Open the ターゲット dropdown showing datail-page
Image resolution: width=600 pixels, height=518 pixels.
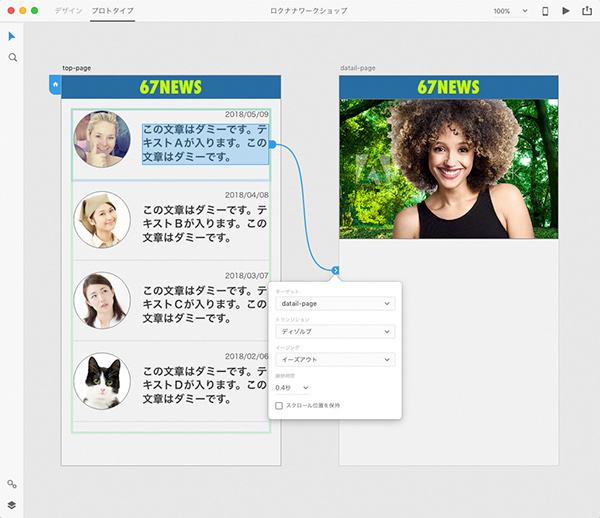pos(334,303)
